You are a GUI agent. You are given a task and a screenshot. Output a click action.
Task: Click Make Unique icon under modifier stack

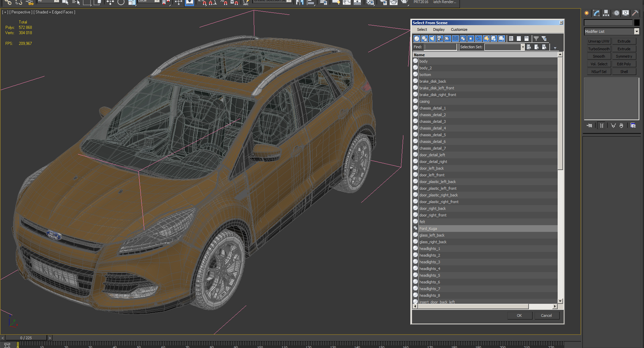tap(613, 126)
